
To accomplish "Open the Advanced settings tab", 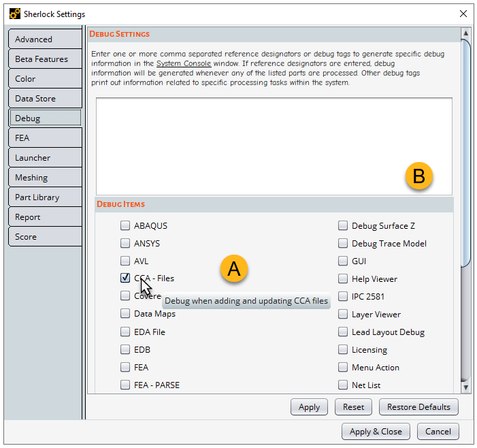I will tap(45, 39).
